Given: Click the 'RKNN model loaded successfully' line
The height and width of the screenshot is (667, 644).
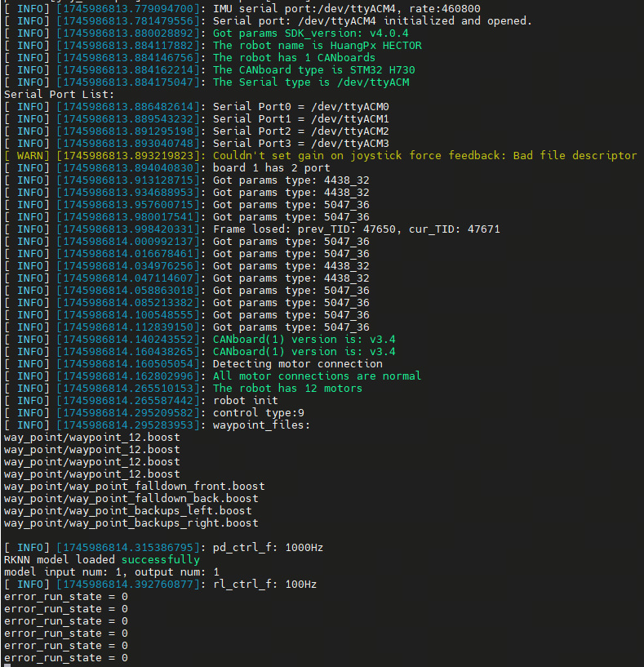Looking at the screenshot, I should (102, 559).
